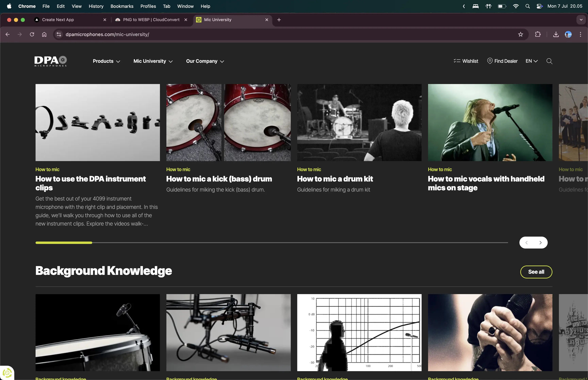Expand the Our Company navigation menu
Screen dimensions: 588x380
coord(205,61)
